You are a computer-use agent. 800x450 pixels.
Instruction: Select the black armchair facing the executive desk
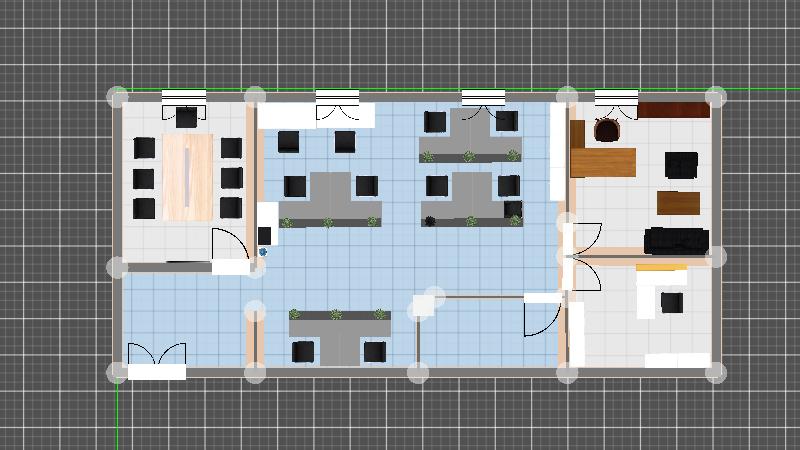tap(681, 164)
